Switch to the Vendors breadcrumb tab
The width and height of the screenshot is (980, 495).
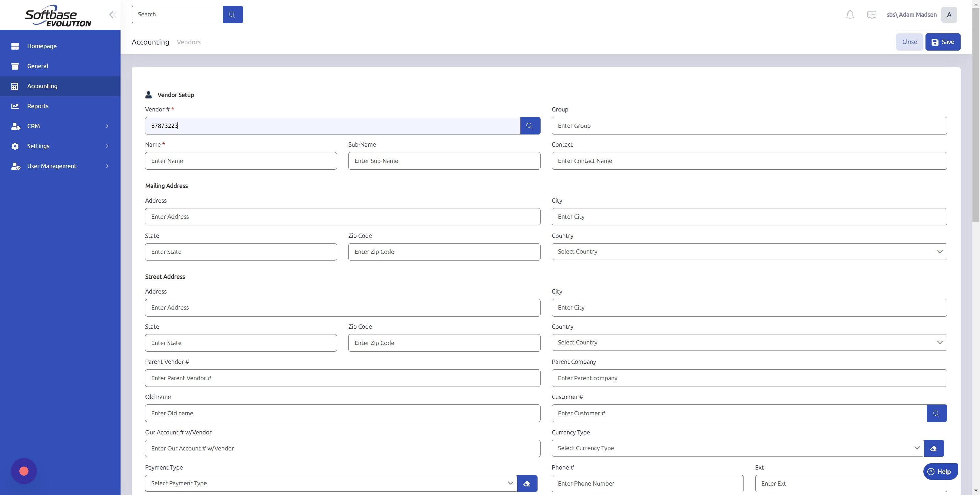[189, 42]
